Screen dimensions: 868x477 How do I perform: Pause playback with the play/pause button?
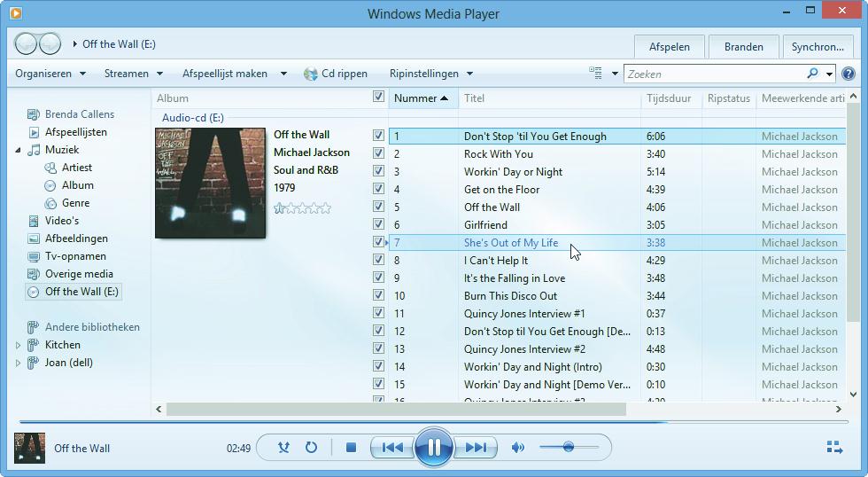pyautogui.click(x=433, y=447)
